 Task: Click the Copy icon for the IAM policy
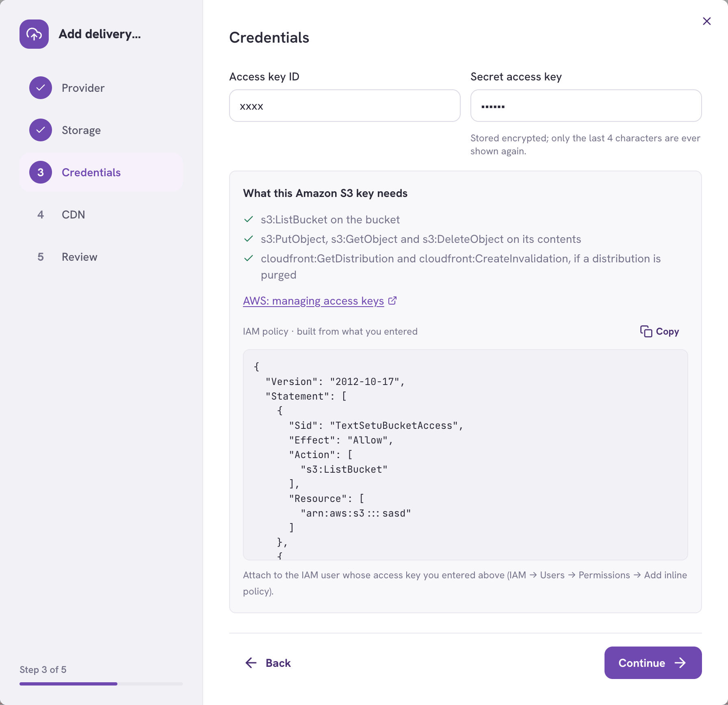[x=646, y=331]
